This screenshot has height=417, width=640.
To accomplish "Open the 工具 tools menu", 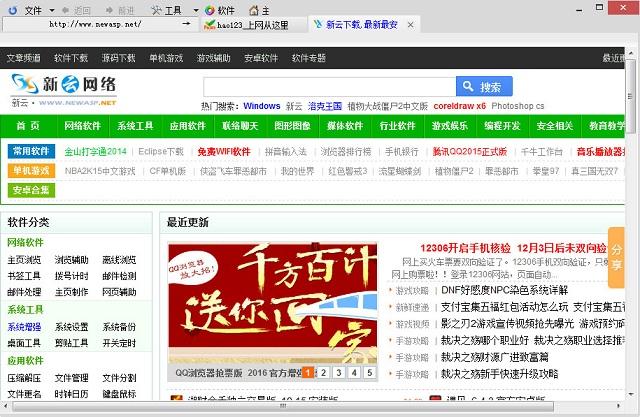I will pyautogui.click(x=166, y=11).
